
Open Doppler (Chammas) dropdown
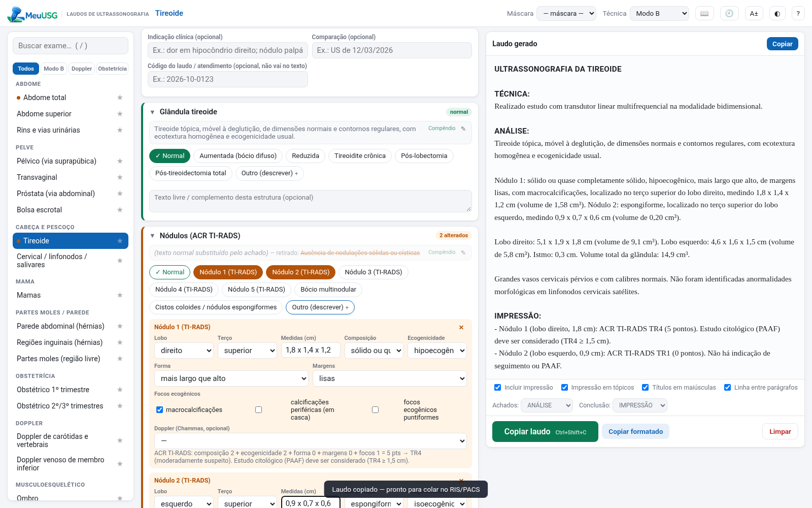311,441
